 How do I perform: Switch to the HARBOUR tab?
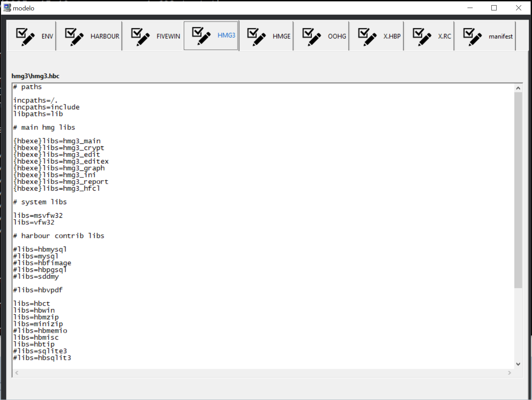(89, 36)
